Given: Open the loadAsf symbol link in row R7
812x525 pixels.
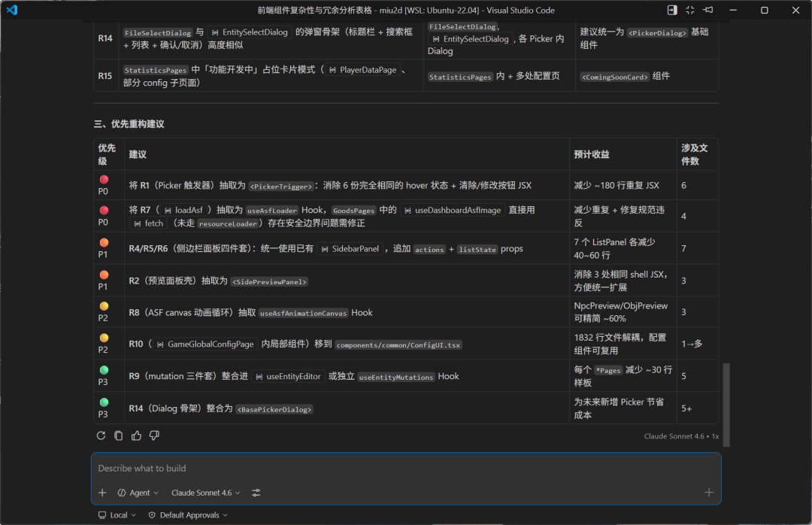Looking at the screenshot, I should 183,209.
